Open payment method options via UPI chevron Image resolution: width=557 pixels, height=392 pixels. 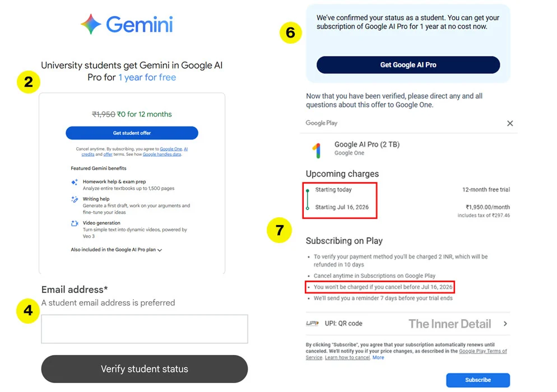(505, 324)
